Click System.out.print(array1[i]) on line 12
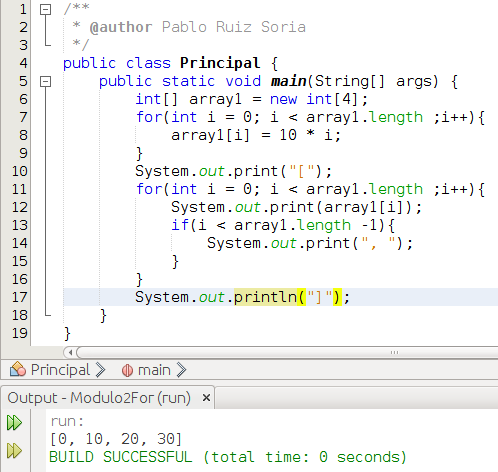The image size is (498, 472). point(296,207)
